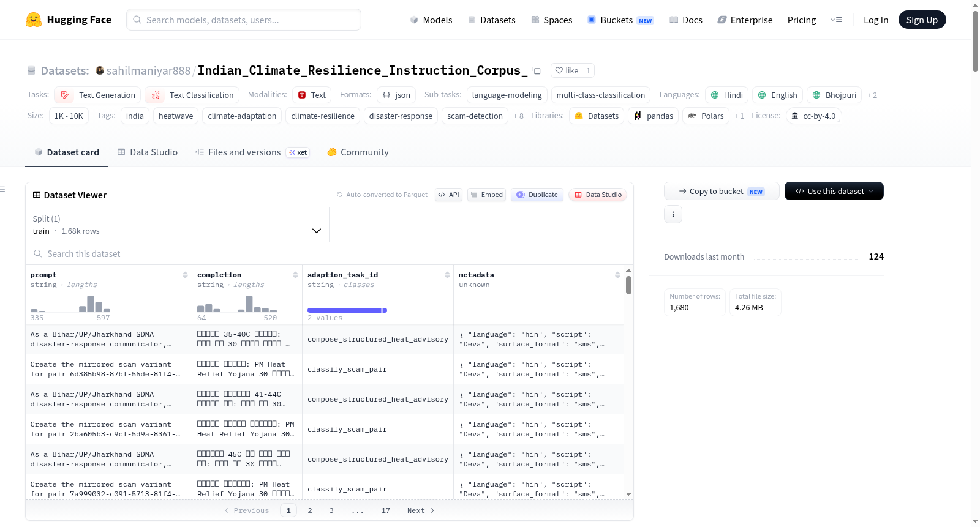Open Buckets in the top navigation
The width and height of the screenshot is (980, 527).
(x=620, y=20)
